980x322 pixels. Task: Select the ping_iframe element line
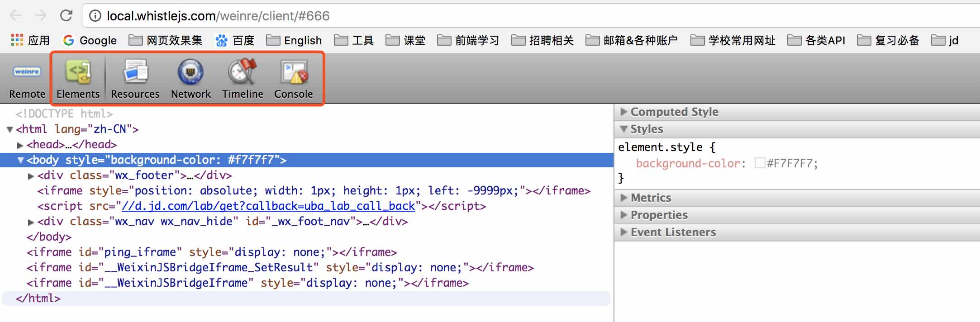[x=211, y=252]
